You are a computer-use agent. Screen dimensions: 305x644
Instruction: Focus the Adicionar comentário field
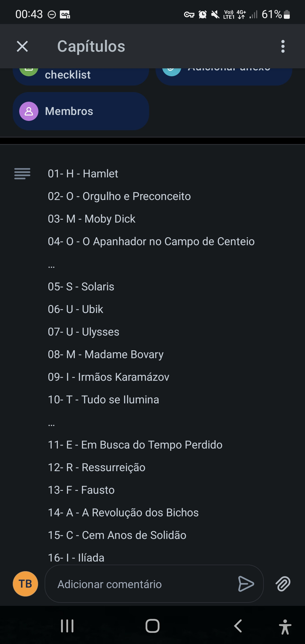(141, 584)
